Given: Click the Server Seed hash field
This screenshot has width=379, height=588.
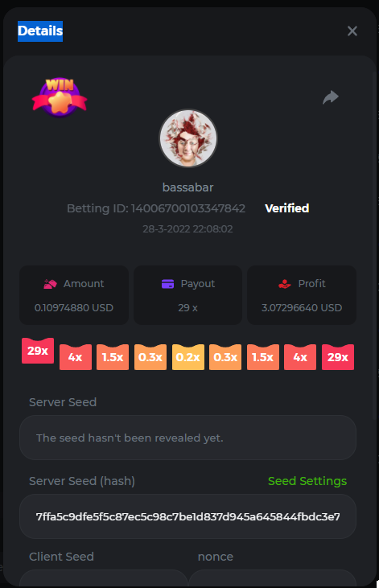Looking at the screenshot, I should coord(188,516).
